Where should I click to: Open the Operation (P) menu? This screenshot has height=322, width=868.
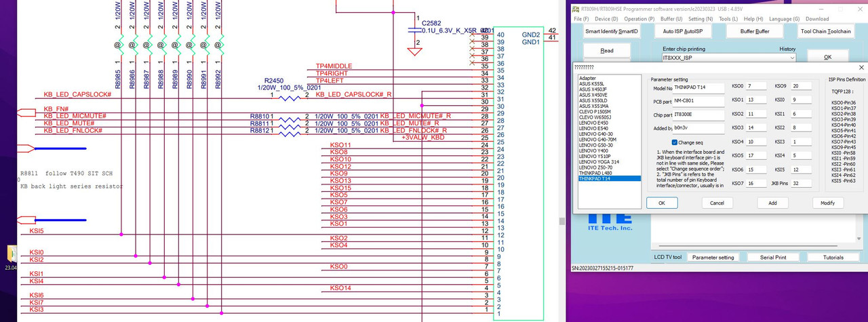pos(639,19)
